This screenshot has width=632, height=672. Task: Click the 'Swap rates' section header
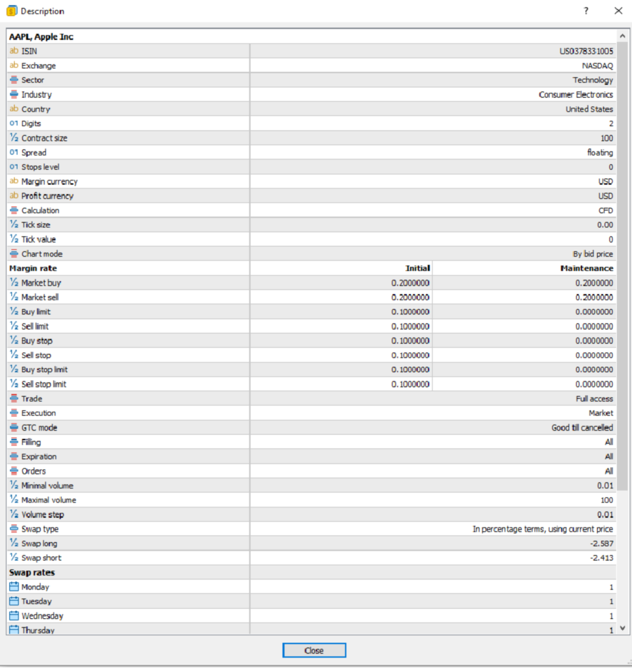point(32,572)
